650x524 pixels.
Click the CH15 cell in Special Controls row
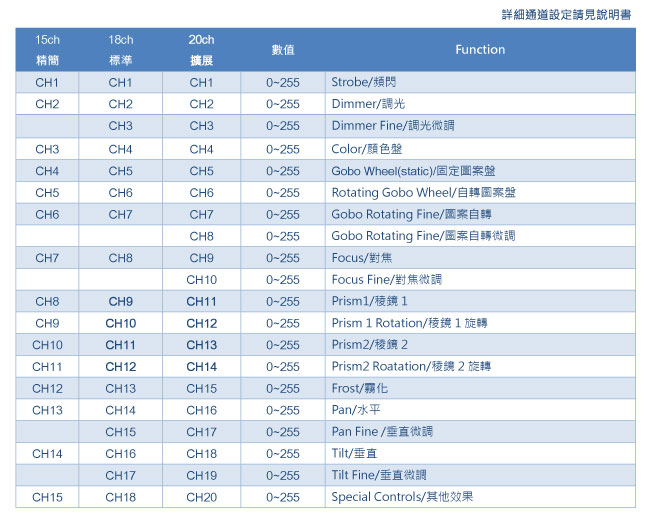pyautogui.click(x=47, y=497)
